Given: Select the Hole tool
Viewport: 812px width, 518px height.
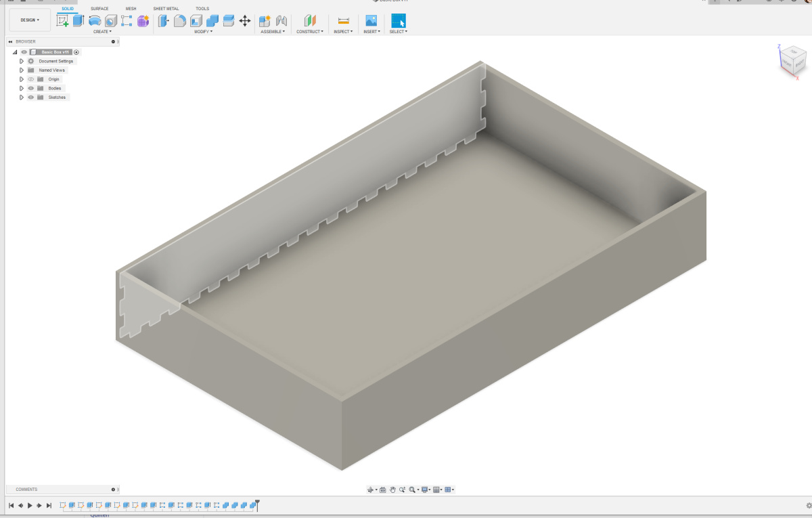Looking at the screenshot, I should [x=111, y=21].
